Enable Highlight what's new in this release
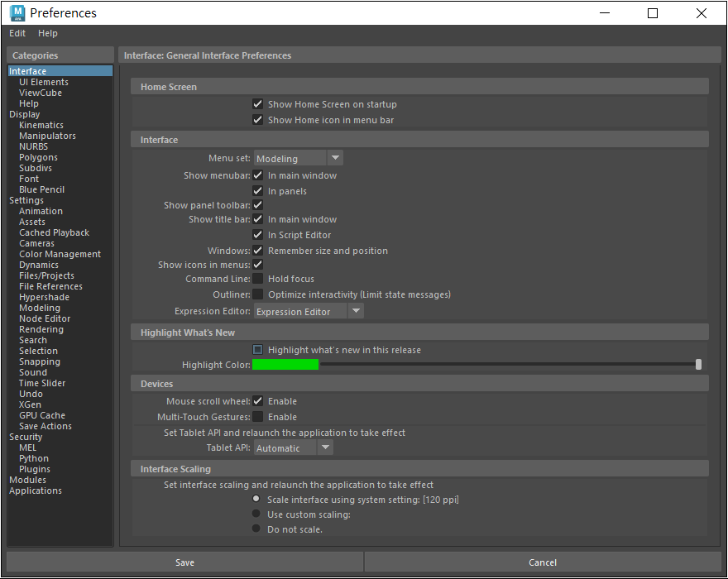Viewport: 728px width, 579px height. click(x=257, y=350)
